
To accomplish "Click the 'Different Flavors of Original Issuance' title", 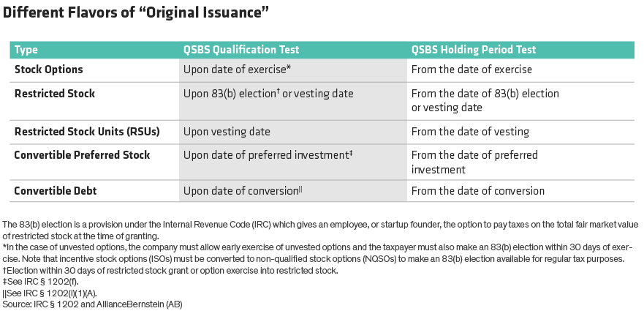I will tap(139, 15).
